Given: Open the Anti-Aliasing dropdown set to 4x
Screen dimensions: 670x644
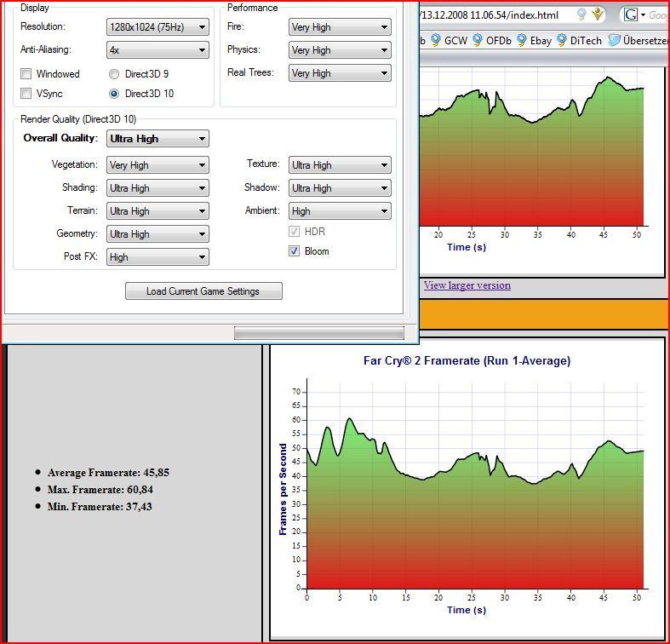Looking at the screenshot, I should (x=157, y=50).
